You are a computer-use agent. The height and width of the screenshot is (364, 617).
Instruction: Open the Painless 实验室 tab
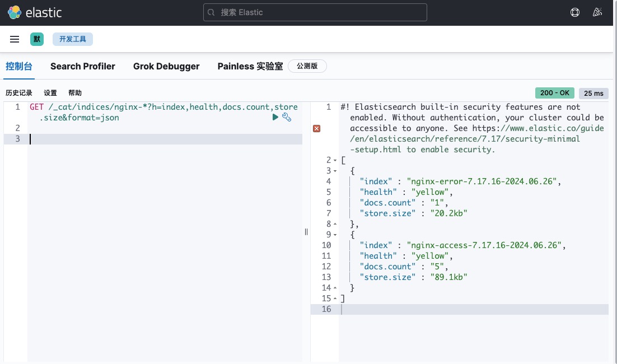tap(250, 66)
